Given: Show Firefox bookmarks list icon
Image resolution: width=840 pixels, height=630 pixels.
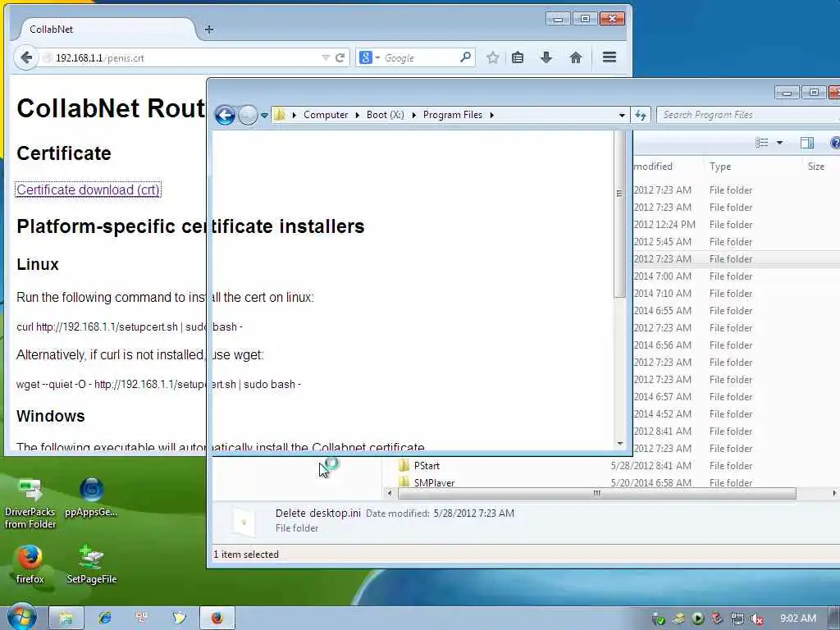Looking at the screenshot, I should point(518,57).
